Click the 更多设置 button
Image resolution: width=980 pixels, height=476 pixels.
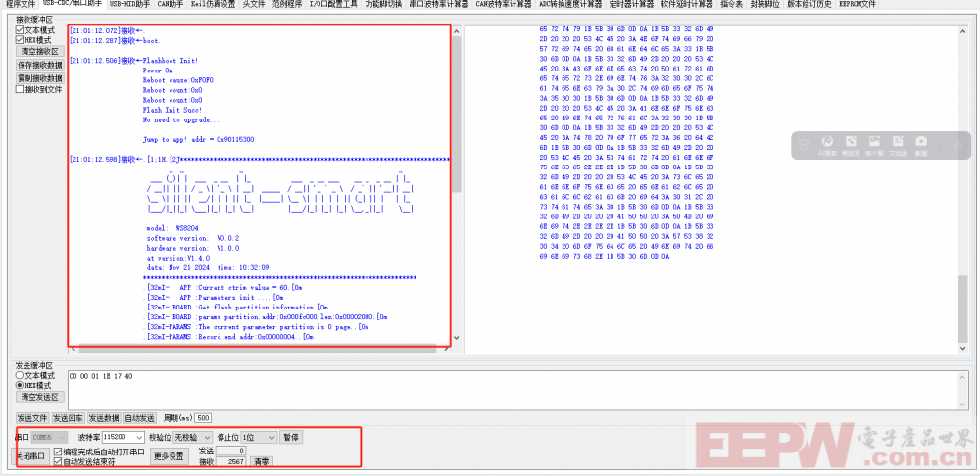(169, 456)
